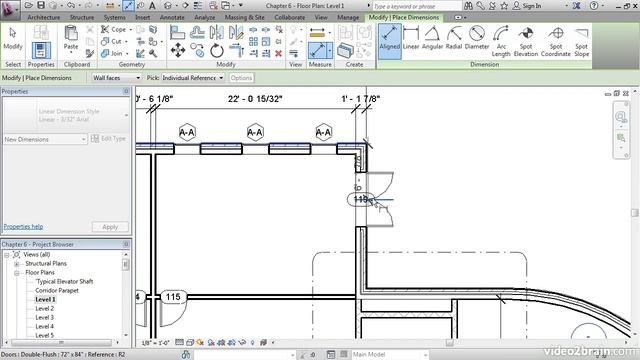Open the Level 2 floor plan
The image size is (640, 360).
[x=44, y=308]
